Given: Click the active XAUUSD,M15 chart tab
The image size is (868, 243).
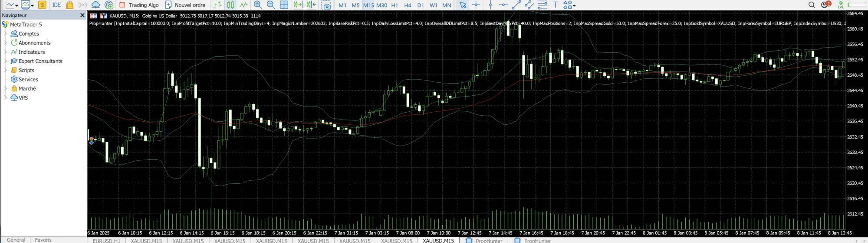Looking at the screenshot, I should tap(438, 240).
